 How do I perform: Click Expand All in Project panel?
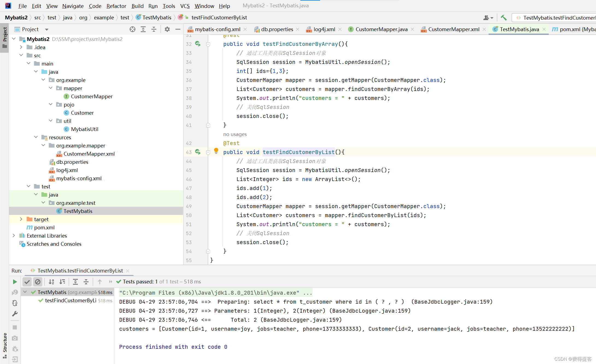143,29
